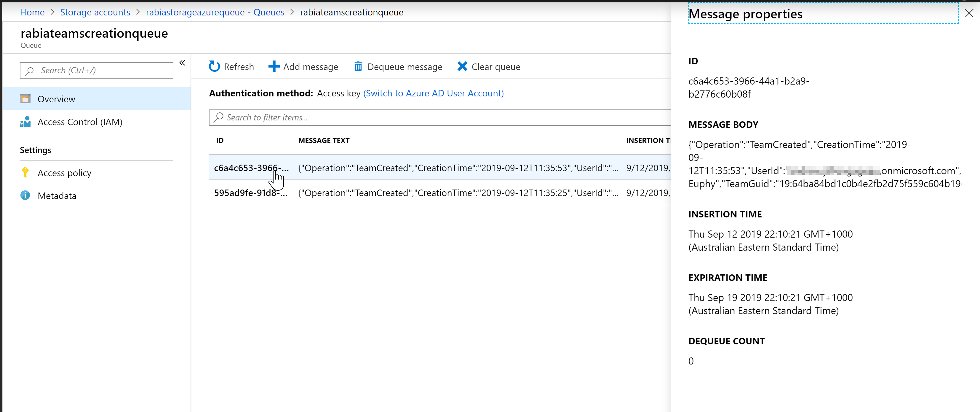Click the Expiration time Sep 19 value
The image size is (980, 412).
(770, 304)
